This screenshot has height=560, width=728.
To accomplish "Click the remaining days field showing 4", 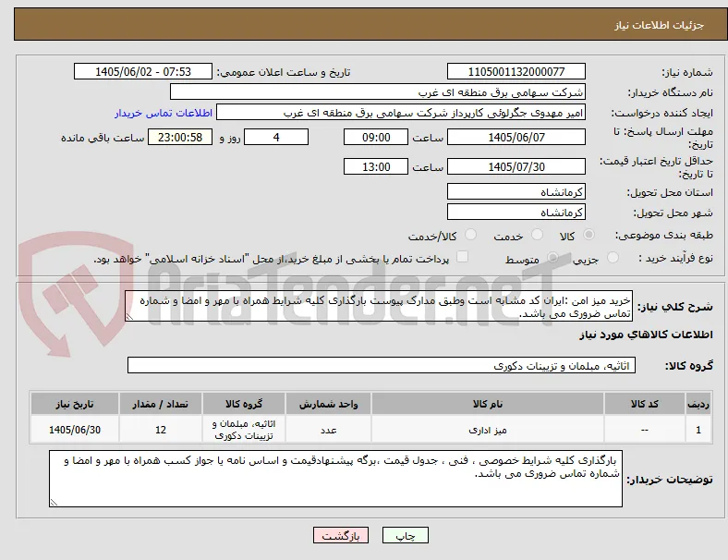I will [276, 137].
